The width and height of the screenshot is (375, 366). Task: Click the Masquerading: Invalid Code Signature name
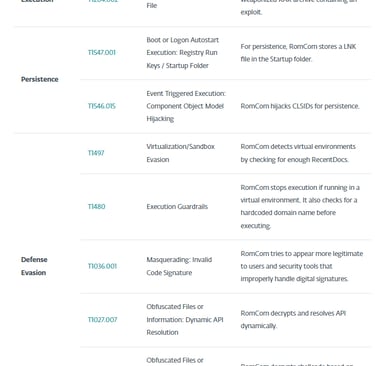(x=179, y=266)
